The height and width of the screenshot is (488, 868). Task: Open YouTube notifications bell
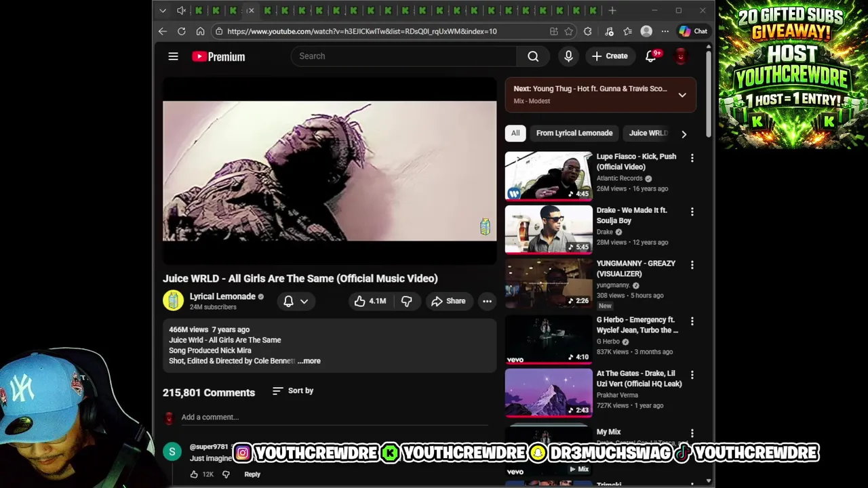(x=651, y=56)
